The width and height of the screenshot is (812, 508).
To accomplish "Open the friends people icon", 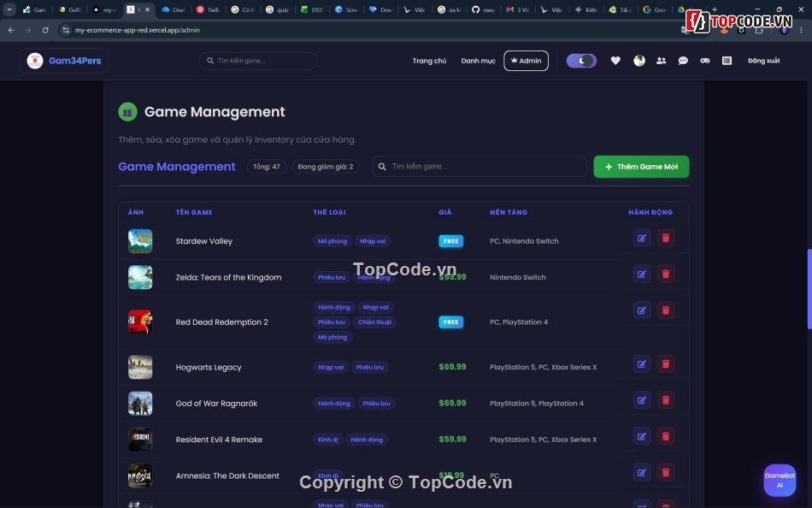I will (x=661, y=61).
